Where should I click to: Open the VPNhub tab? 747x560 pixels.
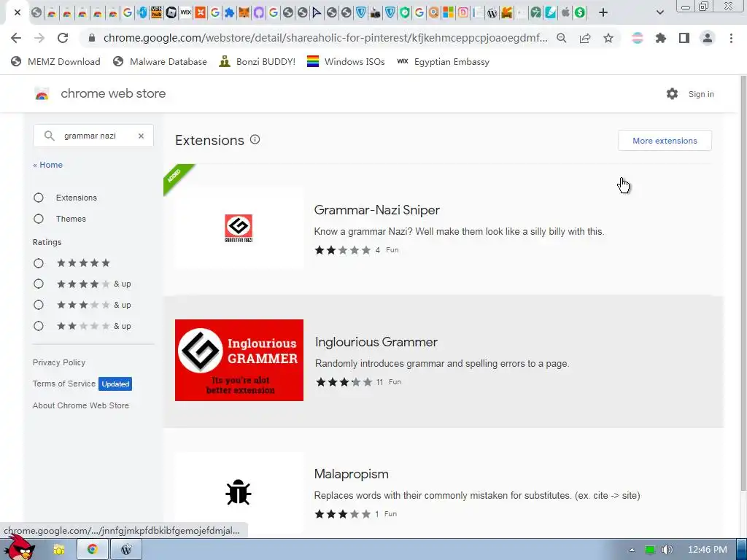156,12
